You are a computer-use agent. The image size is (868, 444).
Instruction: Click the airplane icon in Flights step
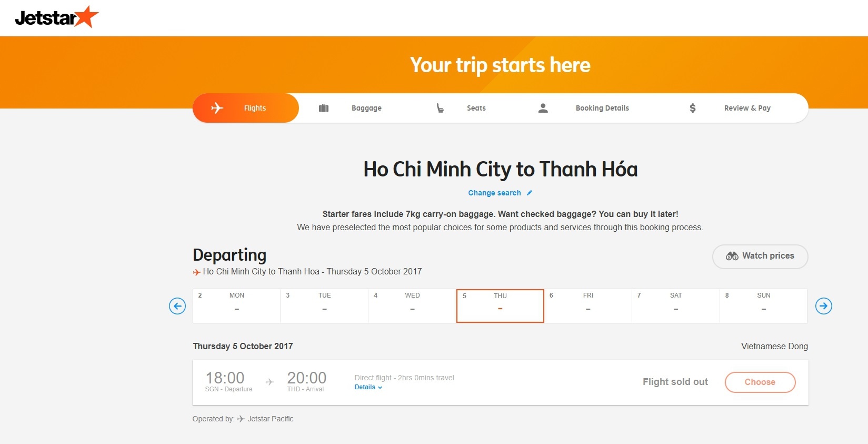point(217,108)
